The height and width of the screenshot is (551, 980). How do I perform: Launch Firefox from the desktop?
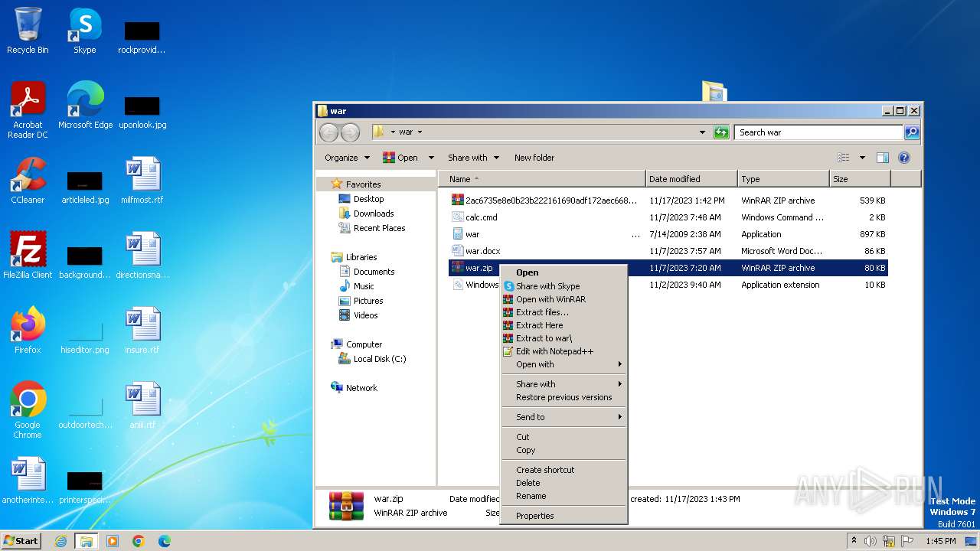point(28,330)
